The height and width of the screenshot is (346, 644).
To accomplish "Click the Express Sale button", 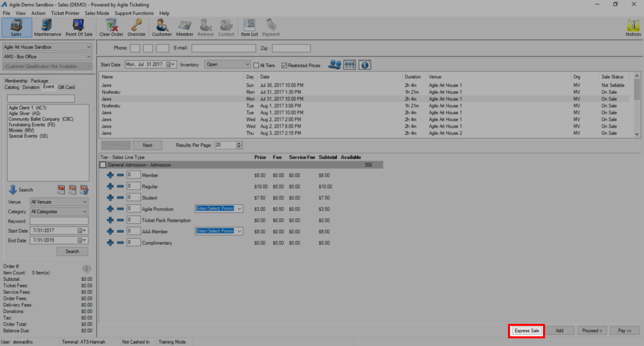I will tap(526, 331).
